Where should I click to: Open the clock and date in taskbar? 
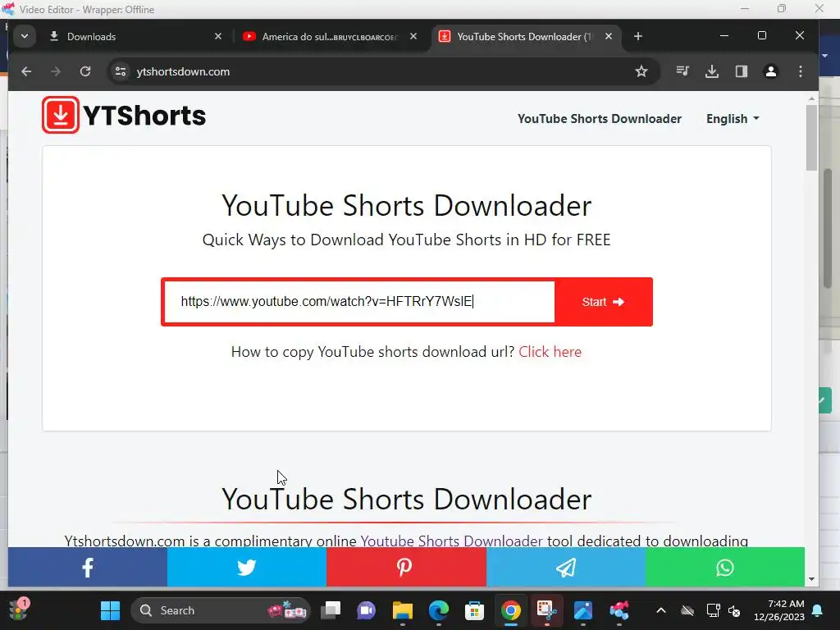[x=779, y=610]
